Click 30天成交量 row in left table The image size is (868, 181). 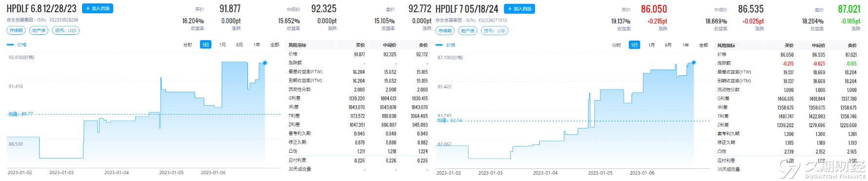pyautogui.click(x=358, y=169)
